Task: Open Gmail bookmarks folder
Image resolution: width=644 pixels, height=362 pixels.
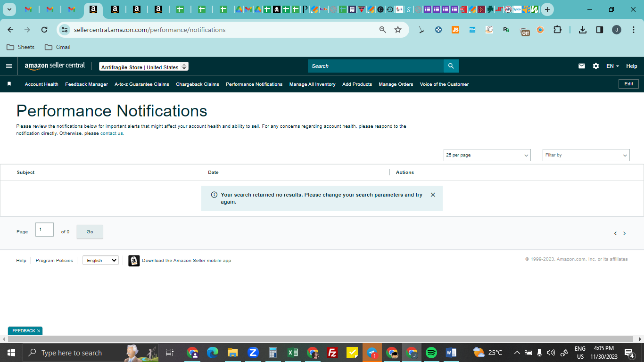Action: [58, 47]
